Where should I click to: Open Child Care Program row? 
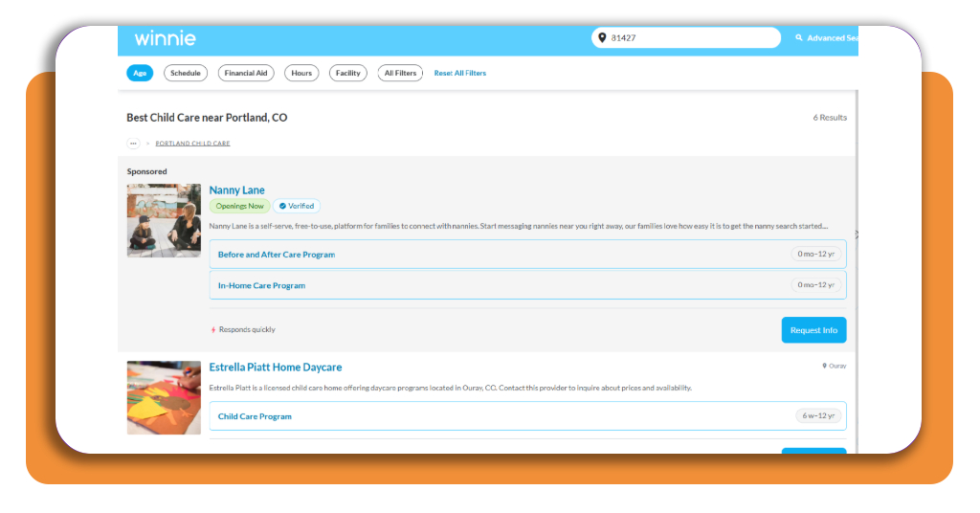[x=527, y=416]
